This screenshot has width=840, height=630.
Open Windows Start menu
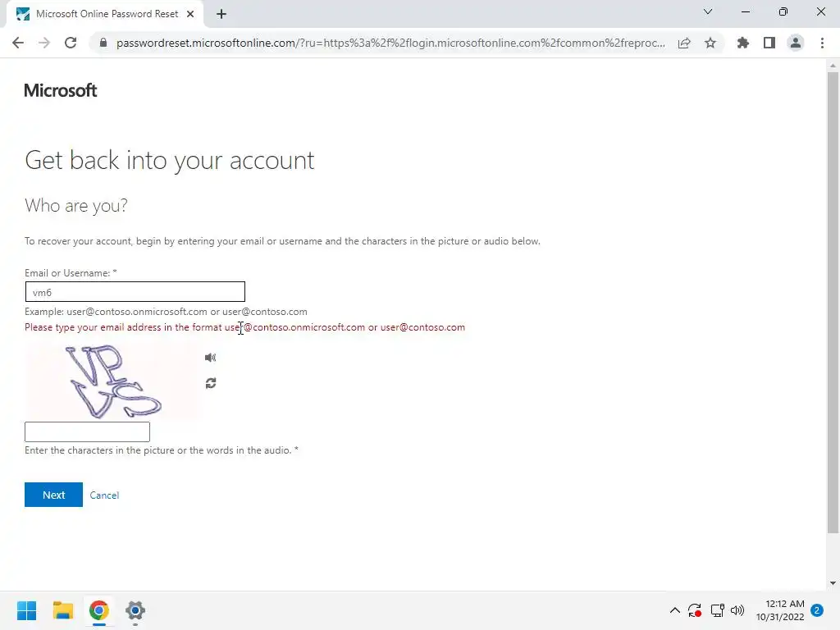tap(27, 610)
